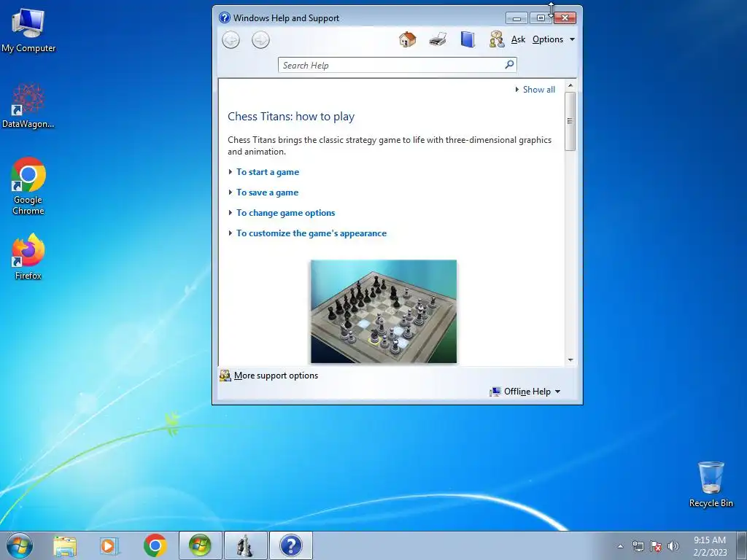Open Windows Explorer from the taskbar
This screenshot has height=560, width=747.
(x=65, y=545)
